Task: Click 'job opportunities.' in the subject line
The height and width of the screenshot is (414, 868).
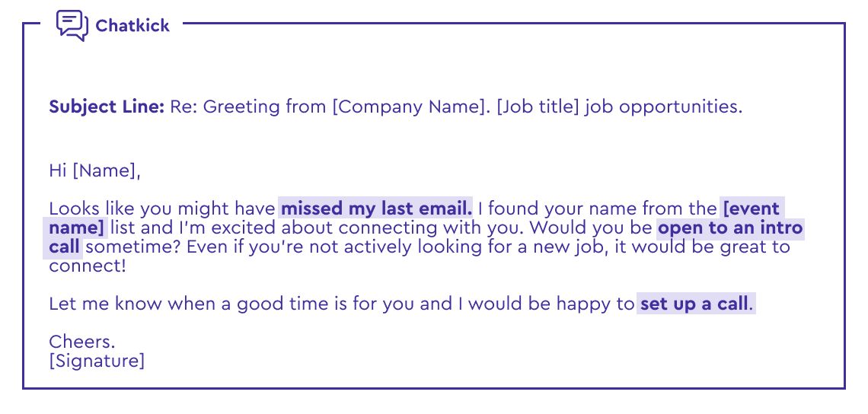Action: click(664, 107)
